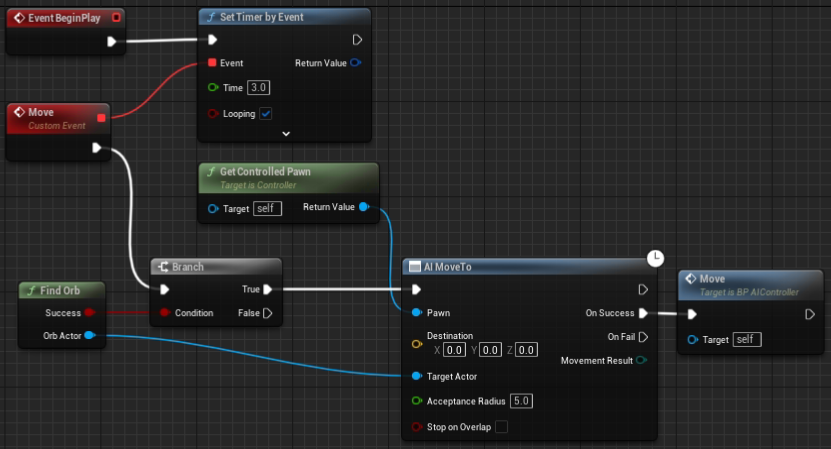Click the latent clock icon on AI MoveTo

656,258
